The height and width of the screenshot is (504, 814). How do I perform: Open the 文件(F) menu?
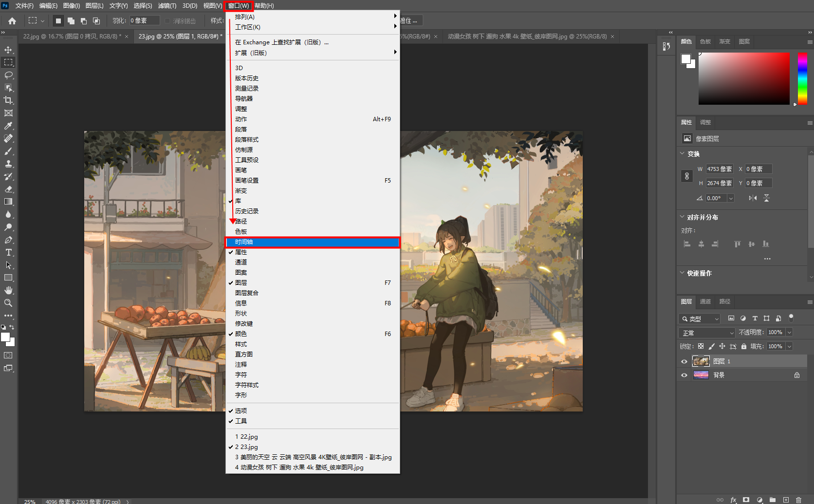[x=24, y=6]
